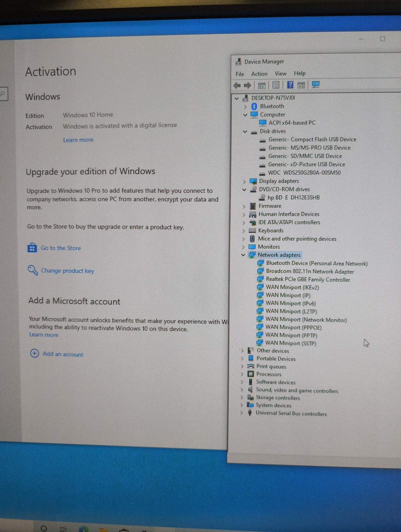Click the Computer category monitor icon
This screenshot has height=532, width=401.
click(254, 115)
